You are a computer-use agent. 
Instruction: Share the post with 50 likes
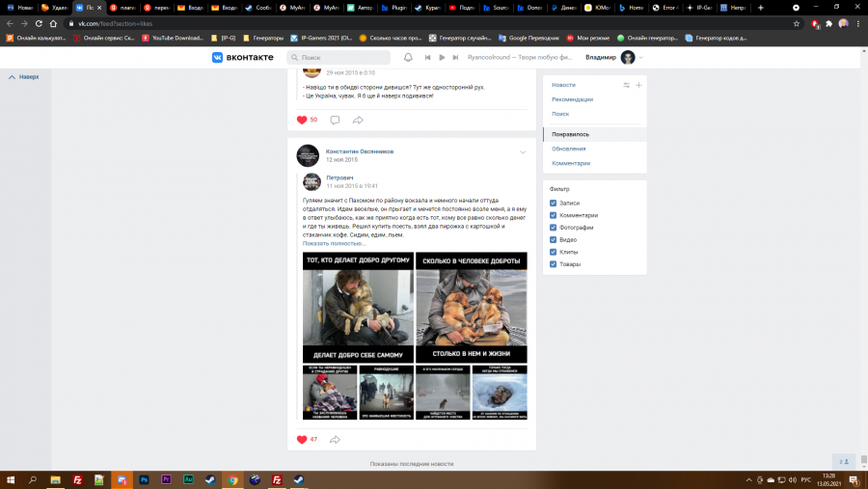[x=358, y=120]
